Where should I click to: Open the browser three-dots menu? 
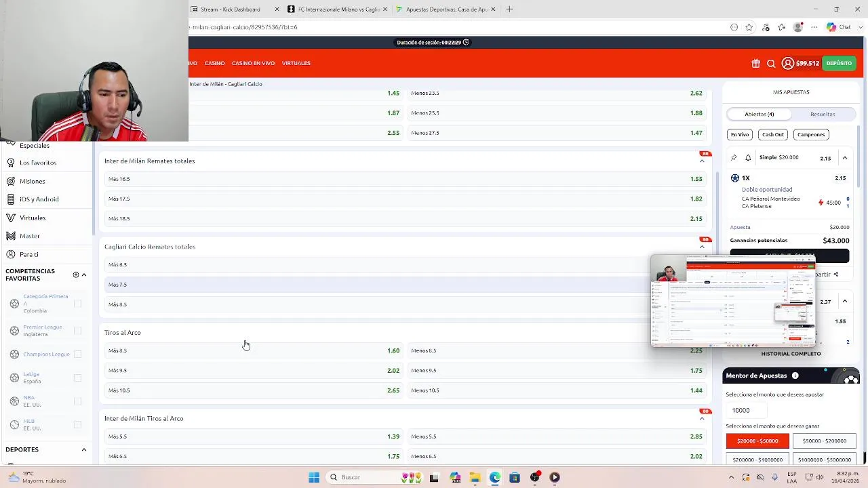pyautogui.click(x=814, y=27)
